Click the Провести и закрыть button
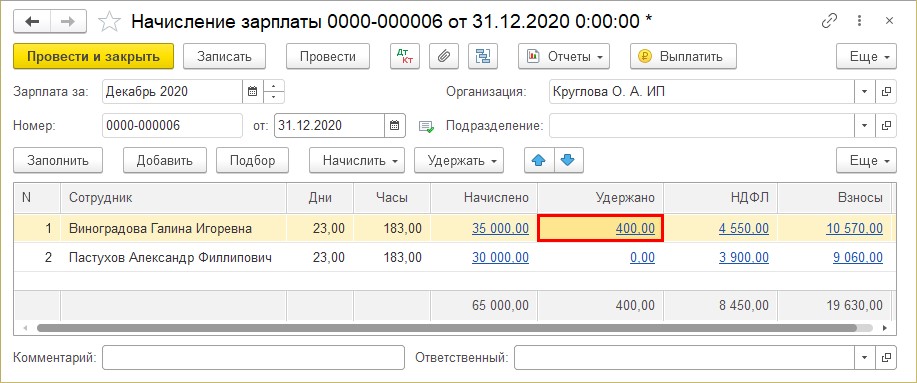This screenshot has height=383, width=917. pos(94,57)
